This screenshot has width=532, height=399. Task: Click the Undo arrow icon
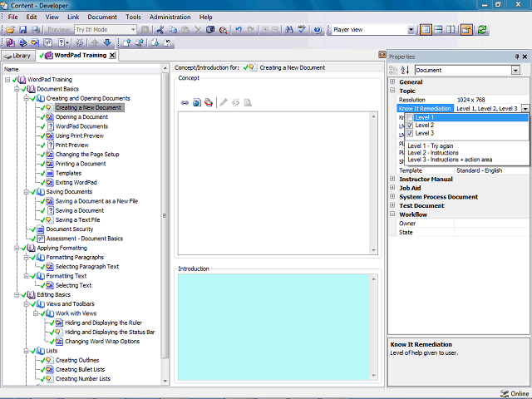239,30
